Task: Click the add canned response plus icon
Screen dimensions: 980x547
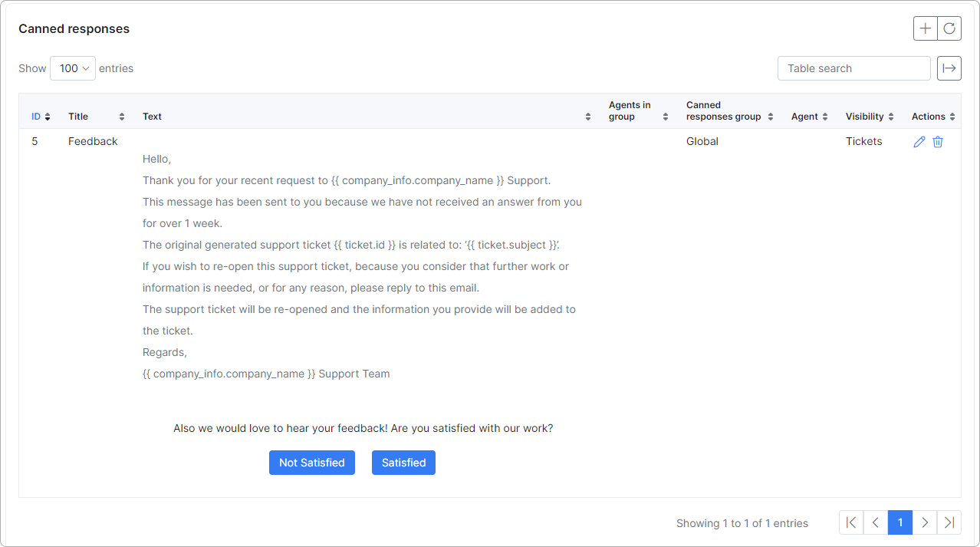Action: click(926, 28)
